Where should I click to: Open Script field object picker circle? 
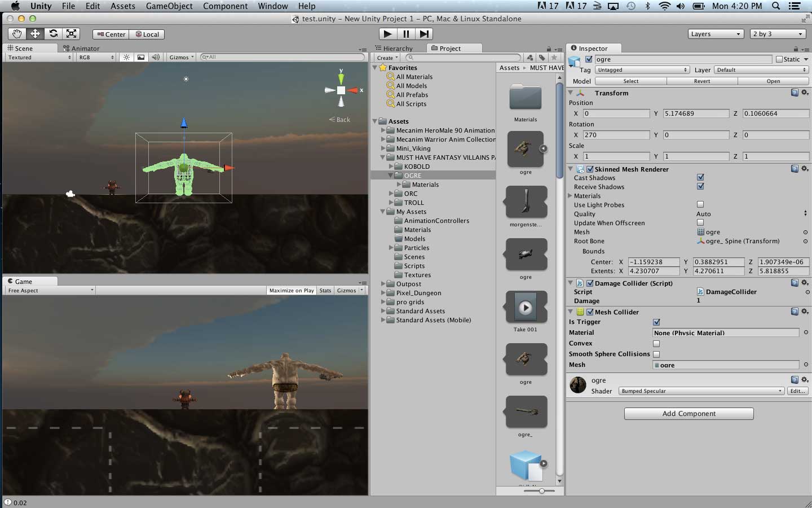[x=807, y=292]
